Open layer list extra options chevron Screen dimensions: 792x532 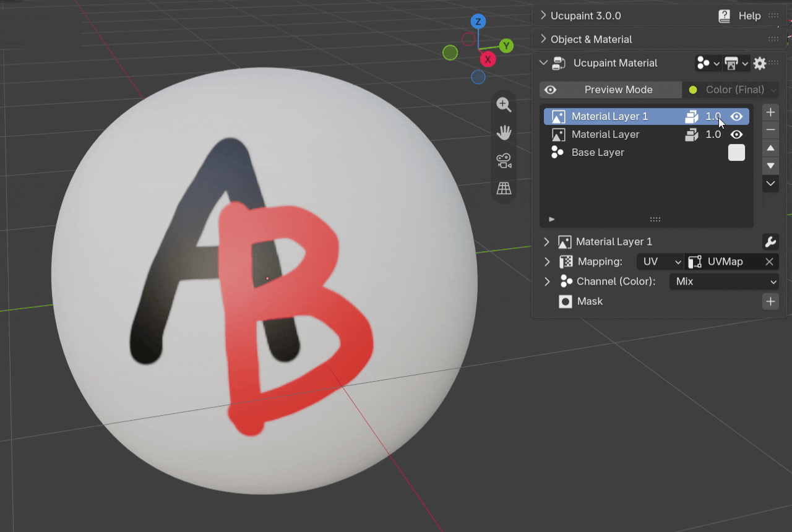pyautogui.click(x=770, y=184)
